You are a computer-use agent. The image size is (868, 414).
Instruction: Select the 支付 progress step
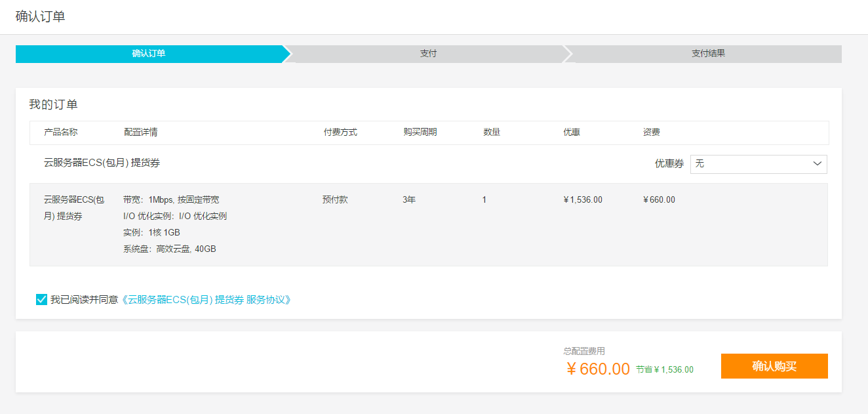[x=428, y=54]
